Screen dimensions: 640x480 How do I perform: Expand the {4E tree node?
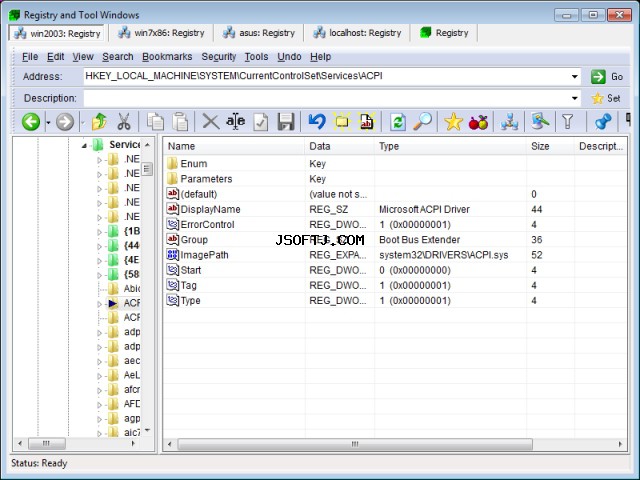click(99, 260)
